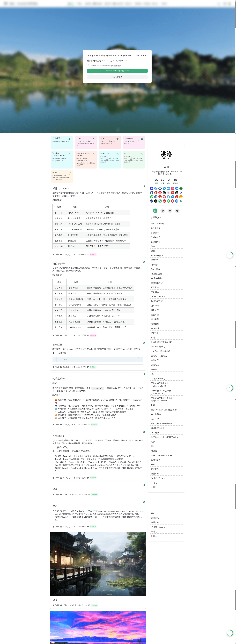This screenshot has width=236, height=644.
Task: Open the Dribbble social icon
Action: 173,188
